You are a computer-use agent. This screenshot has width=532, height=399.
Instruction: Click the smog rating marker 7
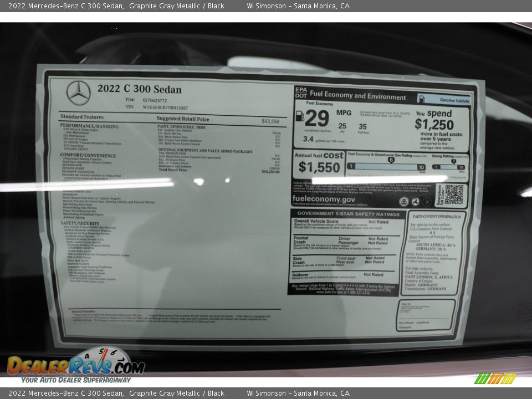pyautogui.click(x=454, y=161)
